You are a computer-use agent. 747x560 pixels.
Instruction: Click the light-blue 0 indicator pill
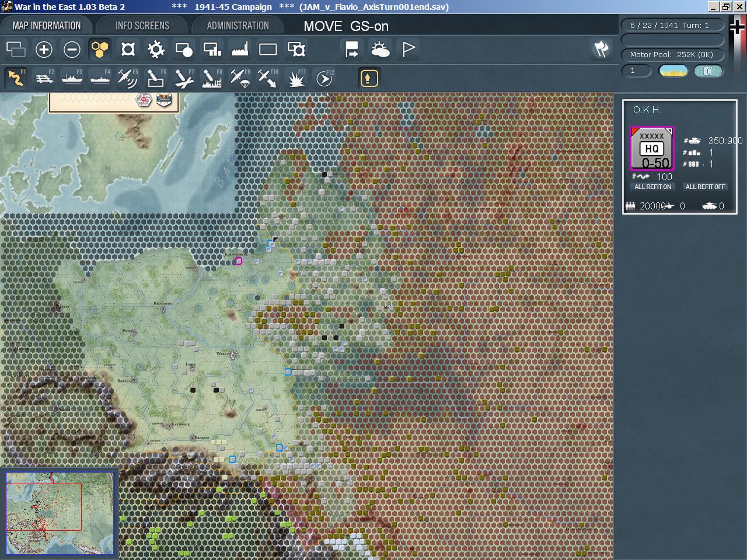708,71
